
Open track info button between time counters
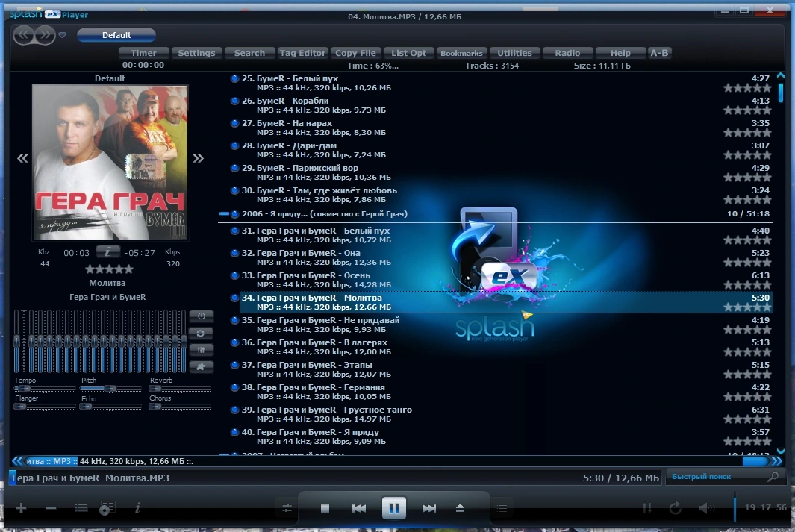(108, 251)
